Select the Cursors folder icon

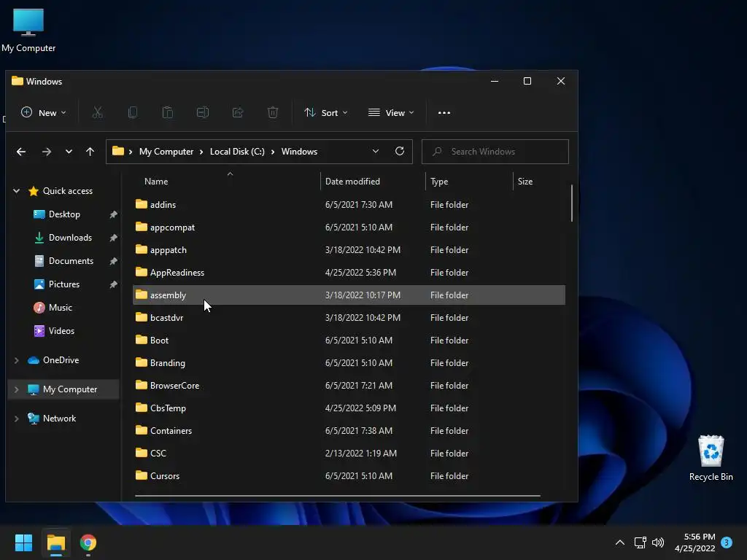coord(141,475)
